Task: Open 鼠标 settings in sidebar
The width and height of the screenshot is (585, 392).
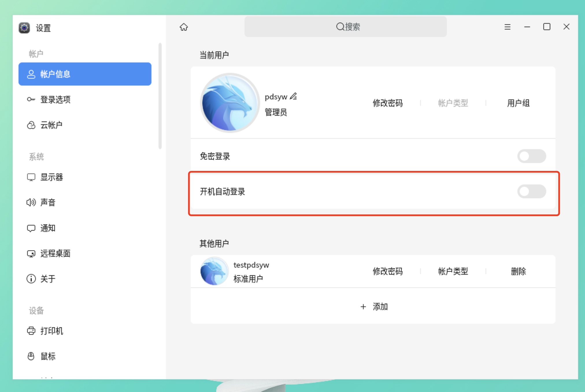Action: coord(48,356)
